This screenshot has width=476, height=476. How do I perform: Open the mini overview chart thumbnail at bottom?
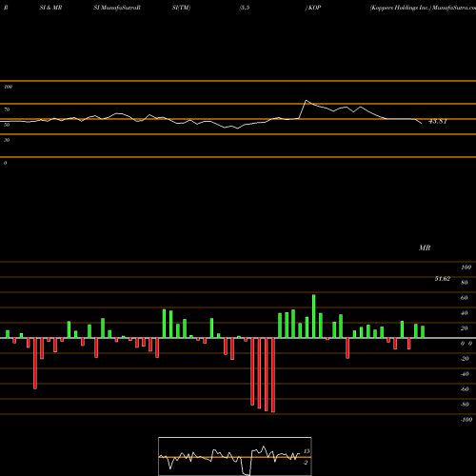tap(235, 456)
